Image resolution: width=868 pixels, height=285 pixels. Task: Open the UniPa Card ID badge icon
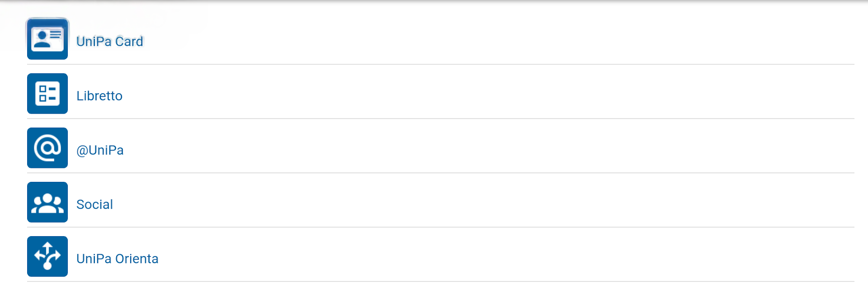pyautogui.click(x=47, y=39)
